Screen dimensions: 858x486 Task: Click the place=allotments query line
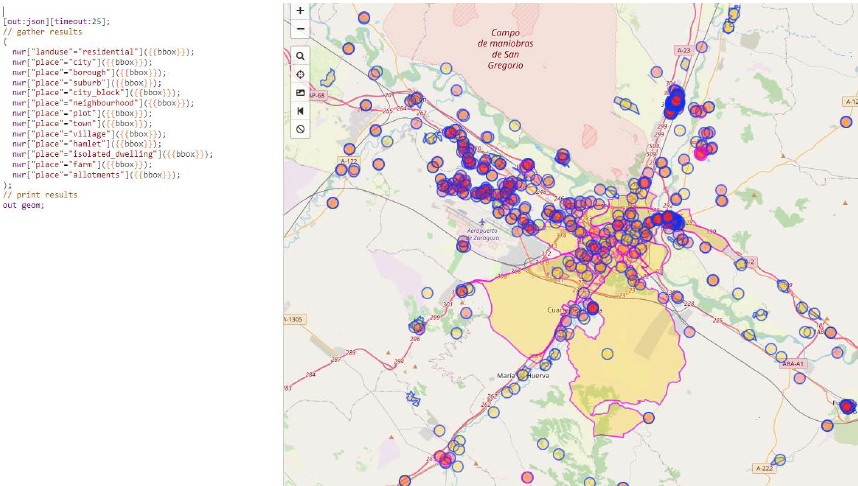(x=96, y=175)
